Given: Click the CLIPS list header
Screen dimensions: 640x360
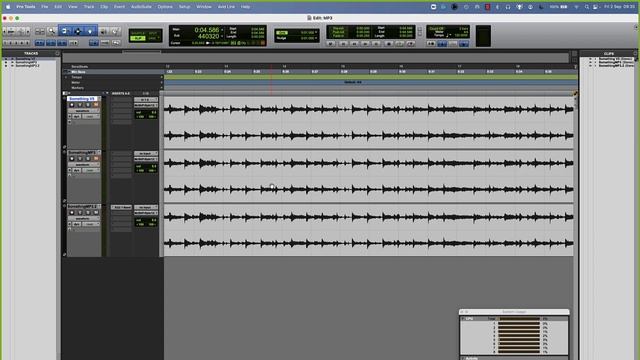Looking at the screenshot, I should (x=609, y=53).
